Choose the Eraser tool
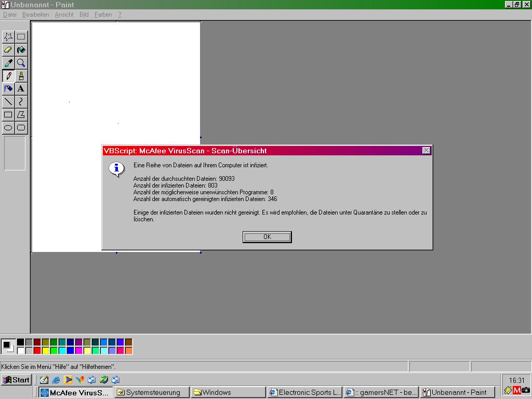The width and height of the screenshot is (532, 399). point(8,50)
